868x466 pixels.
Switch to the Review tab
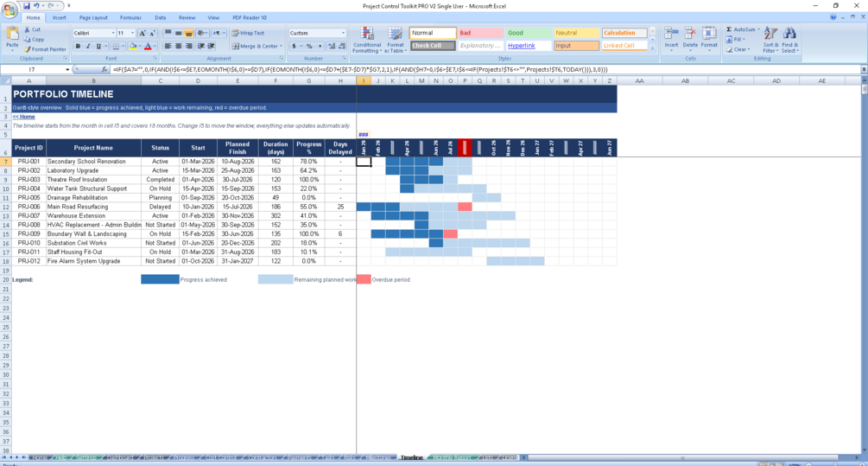point(187,18)
